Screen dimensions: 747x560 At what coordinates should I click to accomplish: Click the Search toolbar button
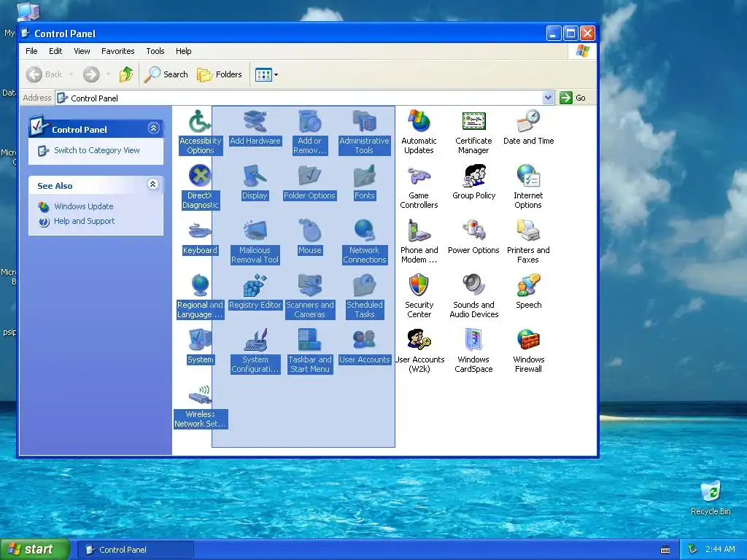point(166,74)
